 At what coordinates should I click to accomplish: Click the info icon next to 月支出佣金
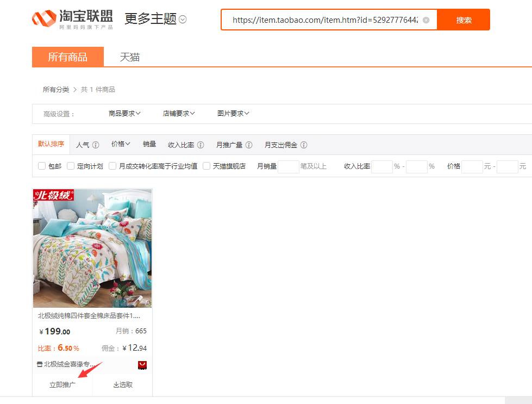pos(304,145)
